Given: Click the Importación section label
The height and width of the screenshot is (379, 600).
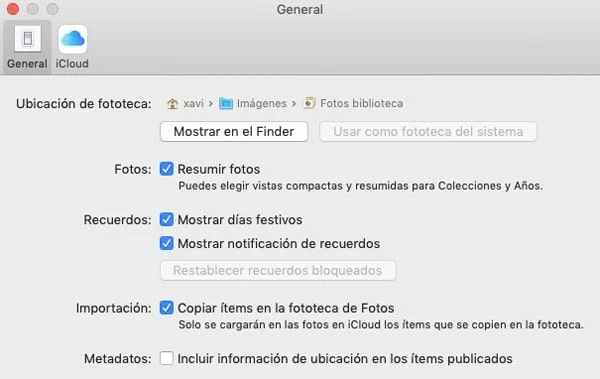Looking at the screenshot, I should point(114,308).
